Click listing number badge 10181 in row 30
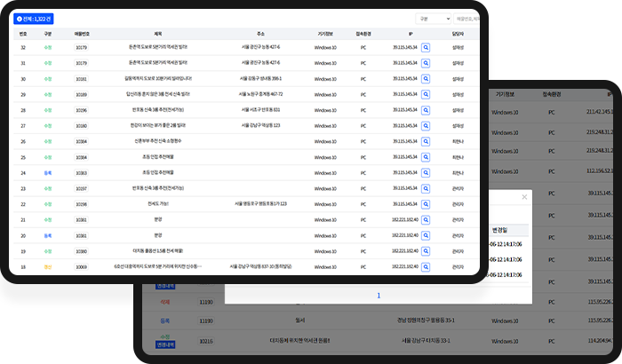 (81, 79)
